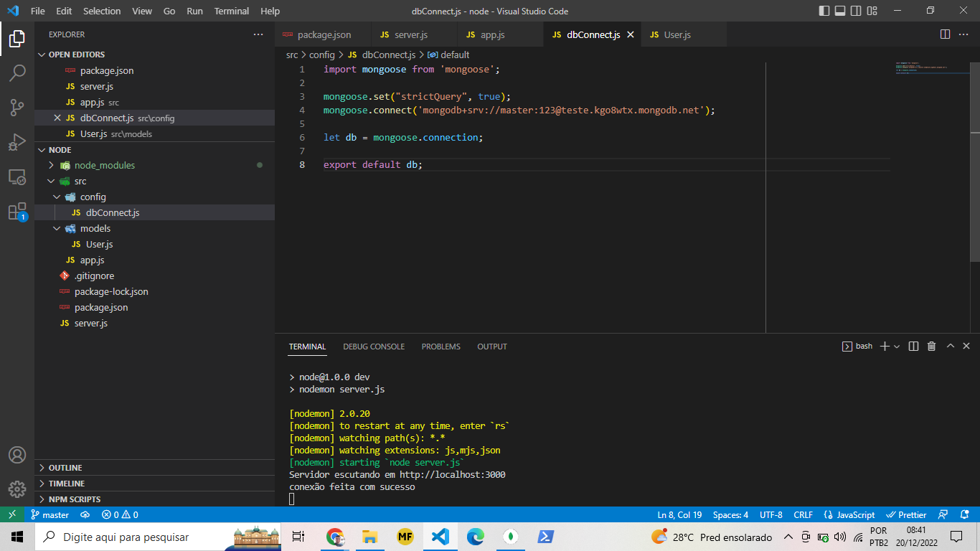This screenshot has width=980, height=551.
Task: Open remote window from status bar
Action: tap(12, 514)
